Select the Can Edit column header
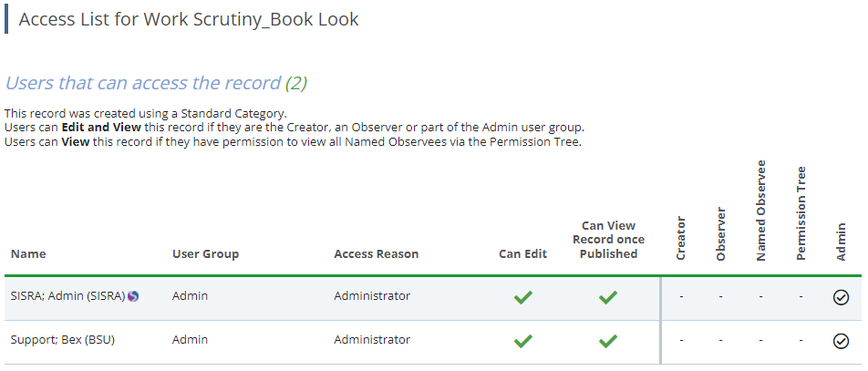Screen dimensions: 868x371 523,254
